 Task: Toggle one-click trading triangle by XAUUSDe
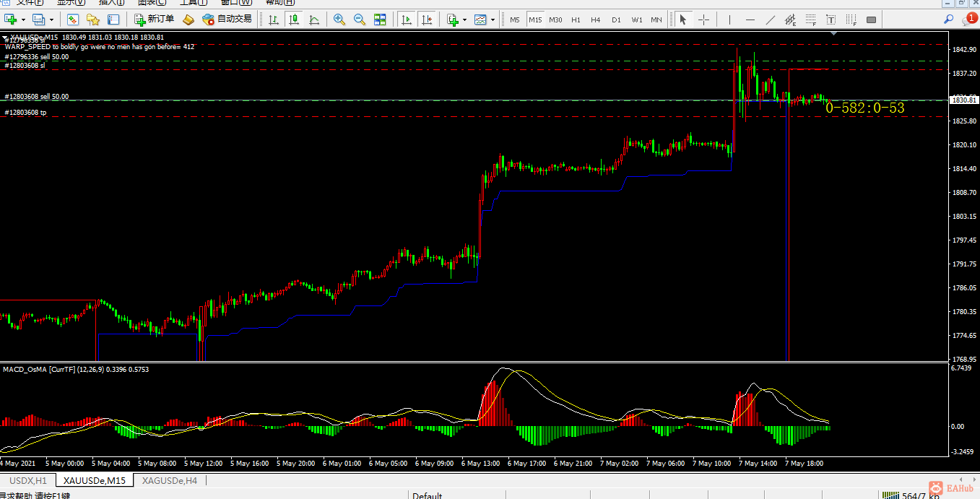click(x=6, y=36)
